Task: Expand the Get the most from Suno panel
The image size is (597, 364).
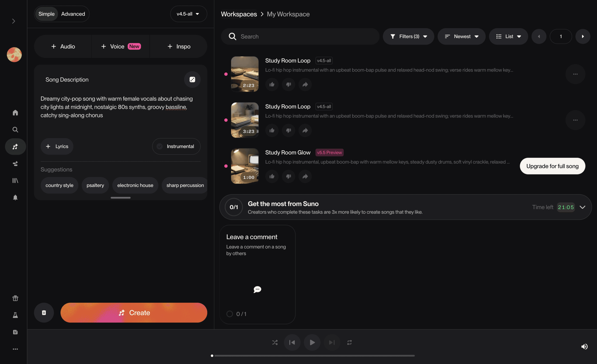Action: (x=582, y=207)
